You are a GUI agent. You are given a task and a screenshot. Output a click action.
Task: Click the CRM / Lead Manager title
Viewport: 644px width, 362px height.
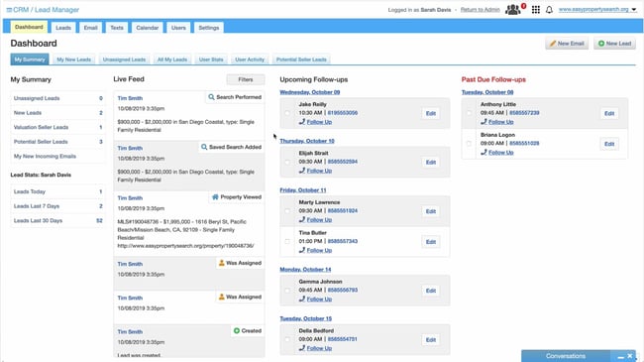tap(46, 10)
